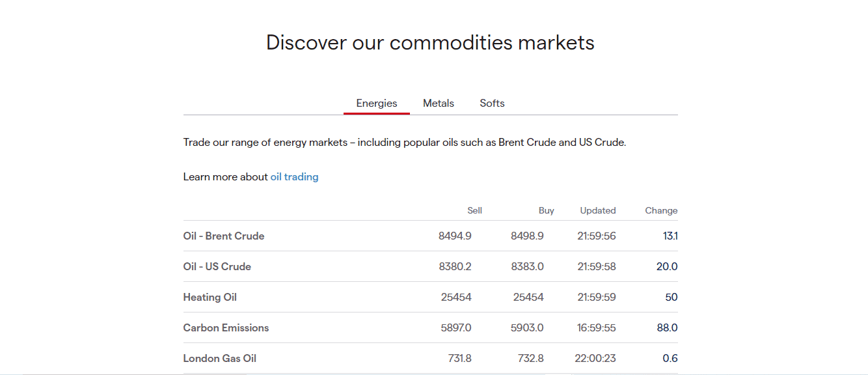Click Brent Crude buy price 8498.9
Viewport: 868px width, 375px height.
click(527, 236)
